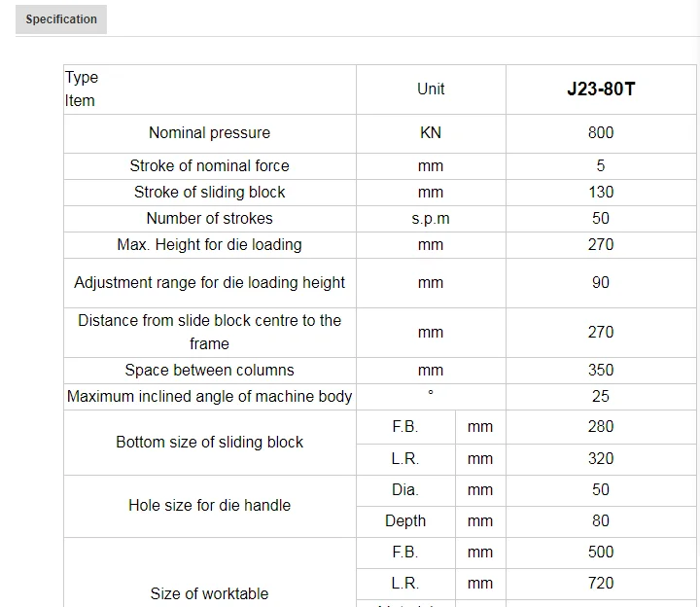The height and width of the screenshot is (607, 700).
Task: Click the Hole size for die handle label
Action: pos(209,506)
